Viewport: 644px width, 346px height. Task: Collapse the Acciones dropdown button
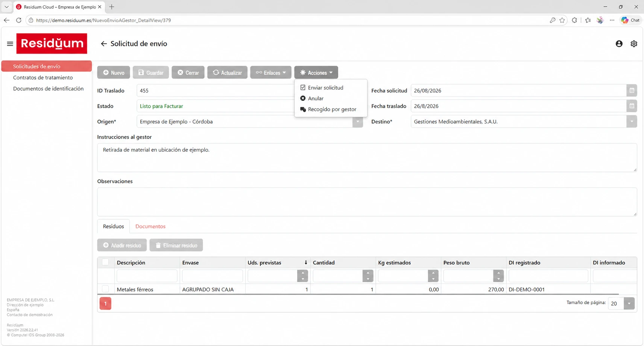click(316, 73)
